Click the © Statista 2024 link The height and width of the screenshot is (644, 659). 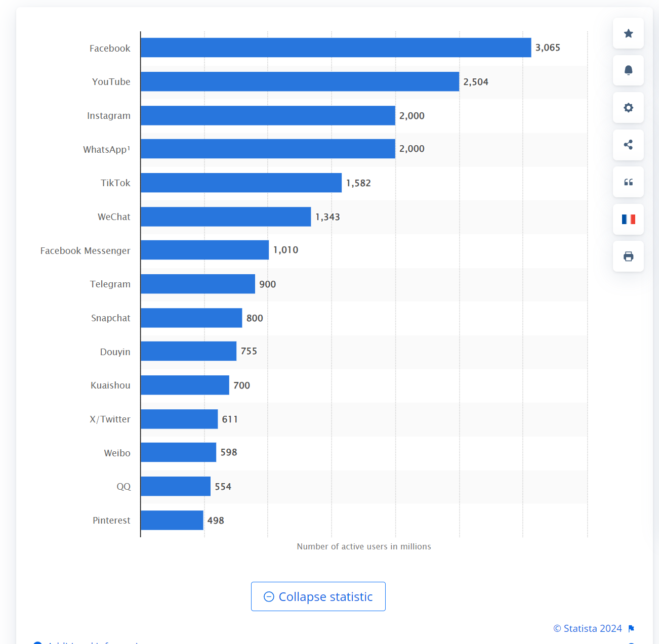[x=588, y=628]
